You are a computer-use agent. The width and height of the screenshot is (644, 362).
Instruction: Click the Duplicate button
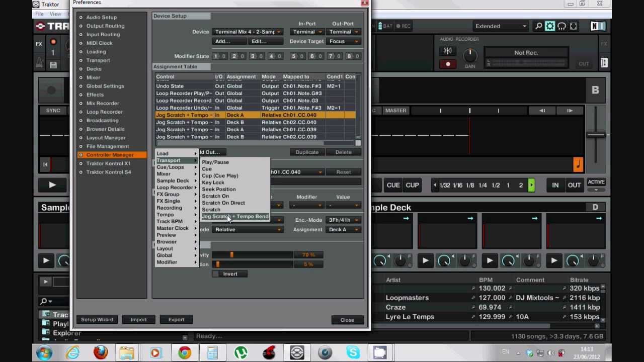coord(307,152)
